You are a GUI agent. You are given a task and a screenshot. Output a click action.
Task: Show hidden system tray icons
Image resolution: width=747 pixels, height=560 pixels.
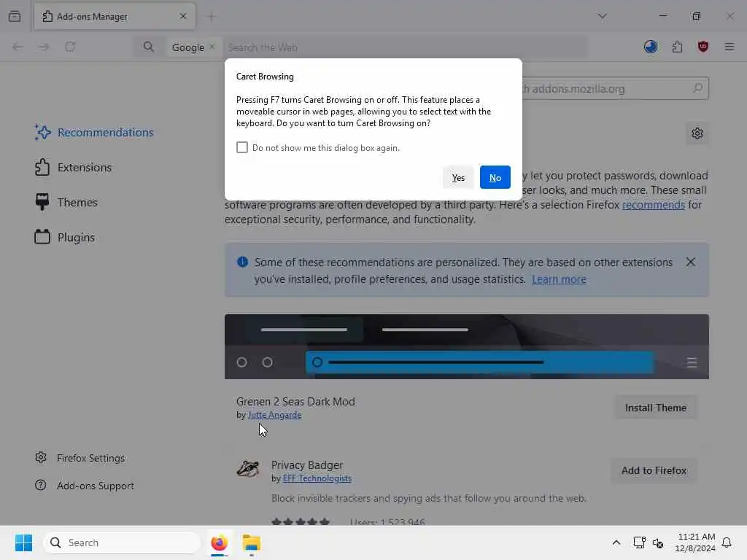tap(616, 542)
